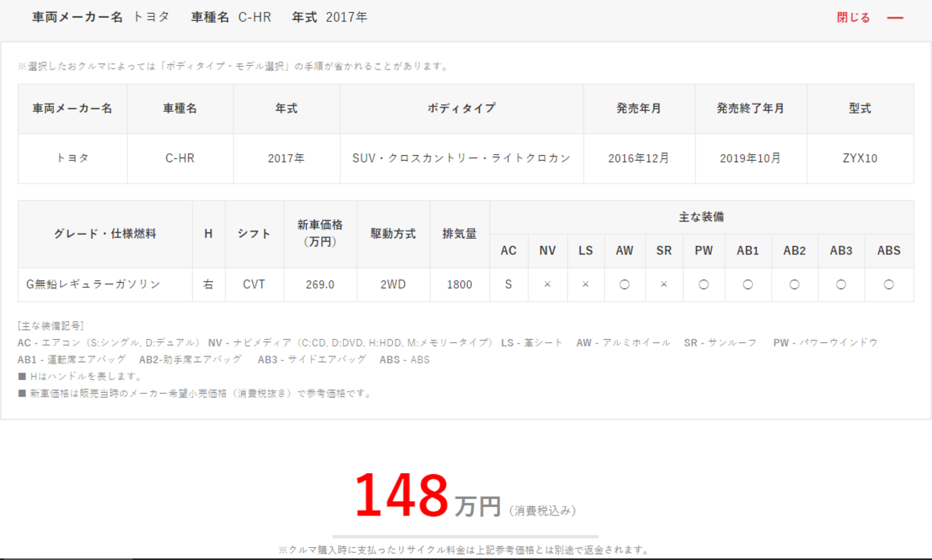Select the トヨタ maker cell
This screenshot has height=560, width=932.
click(72, 158)
